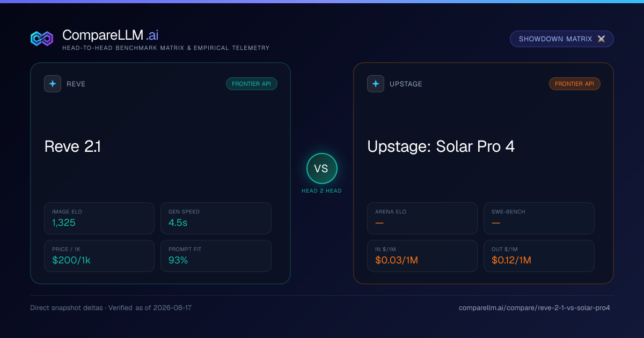Select the SWE-Bench stat tile
Image resolution: width=644 pixels, height=338 pixels.
point(539,218)
